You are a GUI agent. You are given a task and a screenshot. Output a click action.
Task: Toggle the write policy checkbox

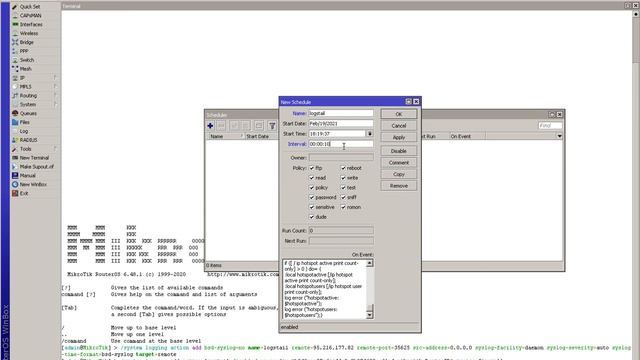tap(343, 178)
